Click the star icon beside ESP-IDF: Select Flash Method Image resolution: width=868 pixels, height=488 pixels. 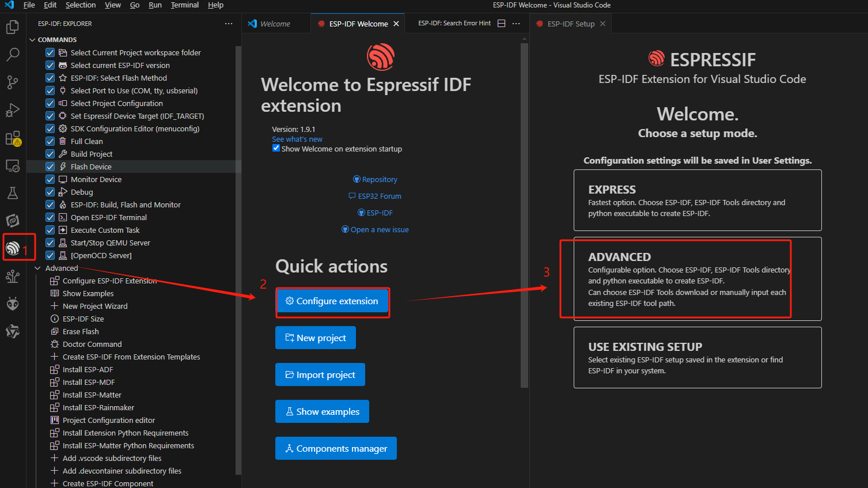coord(63,78)
